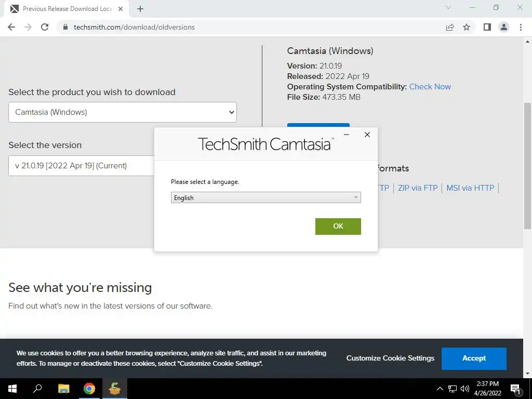Click the ZIP via FTP link
Image resolution: width=532 pixels, height=399 pixels.
tap(418, 188)
